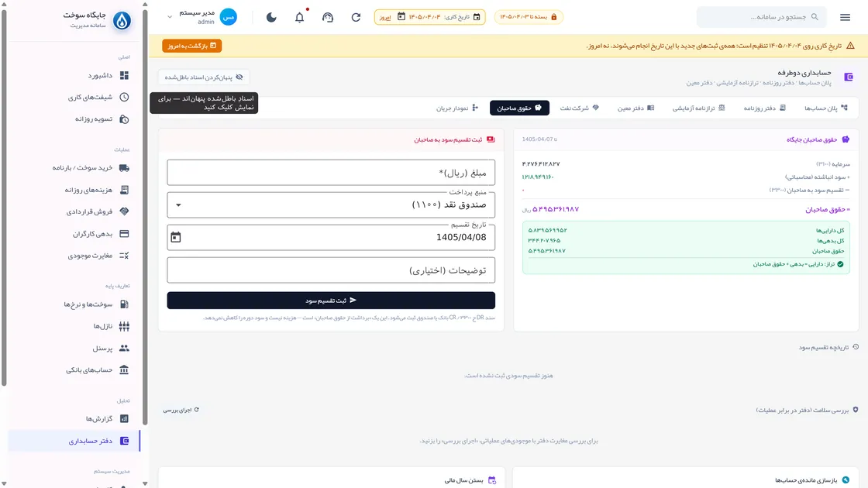Open notifications bell icon
The image size is (868, 488).
point(299,17)
